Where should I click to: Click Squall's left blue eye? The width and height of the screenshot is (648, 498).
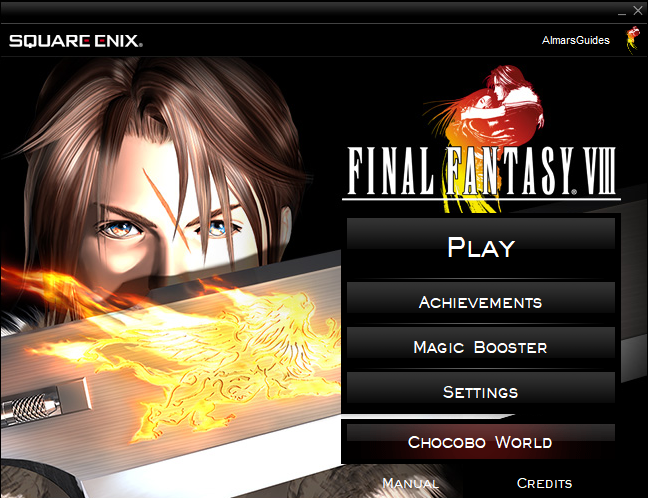pos(217,228)
